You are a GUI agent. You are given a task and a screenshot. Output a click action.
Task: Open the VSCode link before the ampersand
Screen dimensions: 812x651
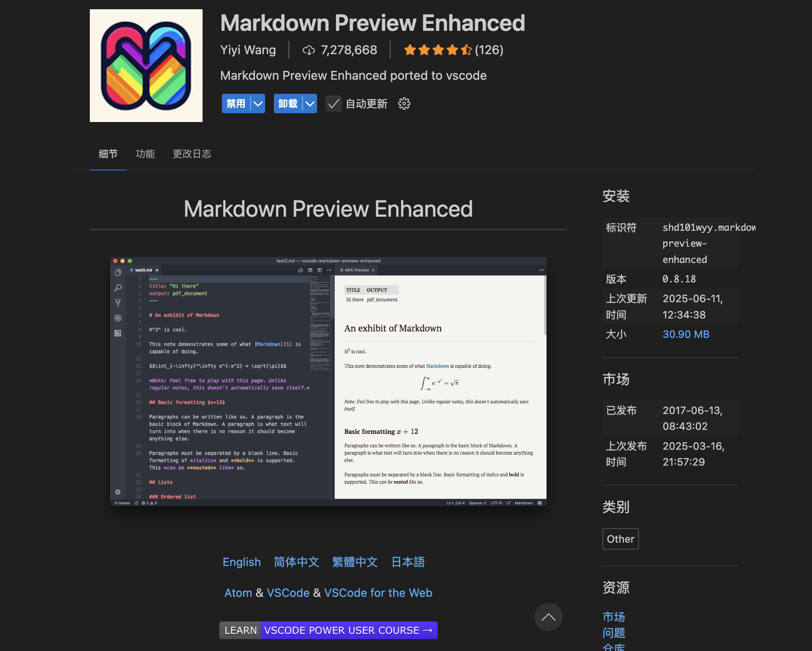tap(288, 593)
